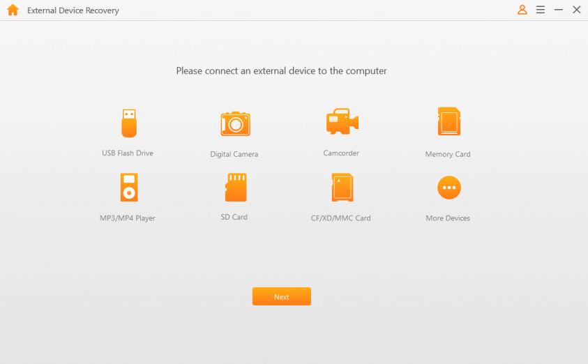Image resolution: width=588 pixels, height=364 pixels.
Task: Click the "Camcorder" text label
Action: [x=341, y=153]
